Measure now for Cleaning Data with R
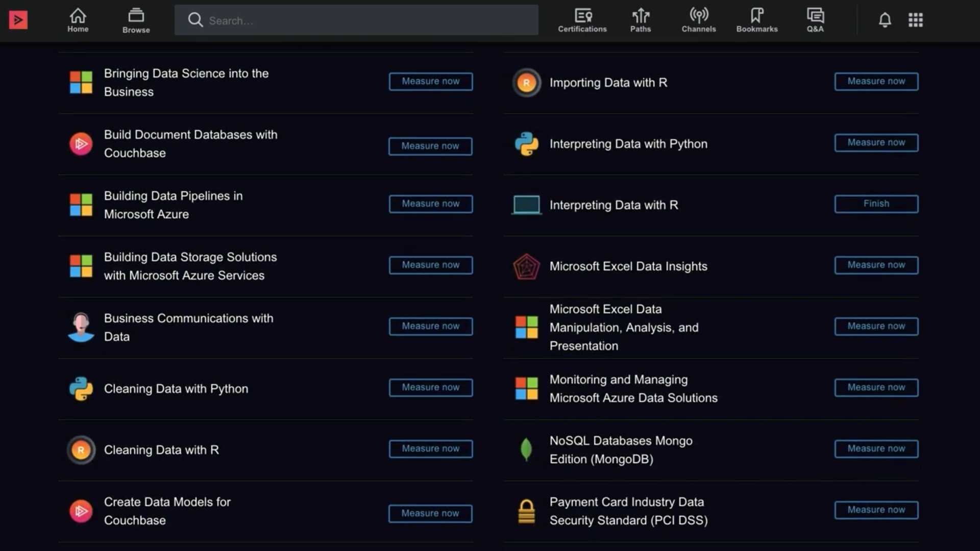The height and width of the screenshot is (551, 980). click(x=431, y=449)
